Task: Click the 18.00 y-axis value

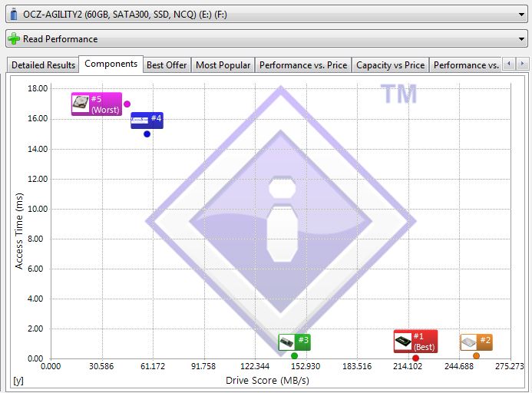Action: coord(38,88)
